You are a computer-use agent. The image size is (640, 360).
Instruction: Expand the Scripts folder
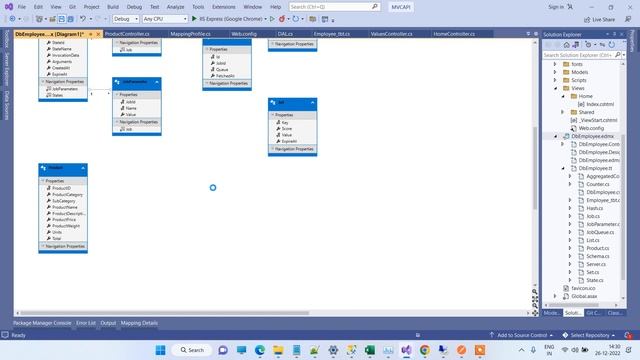[x=555, y=80]
